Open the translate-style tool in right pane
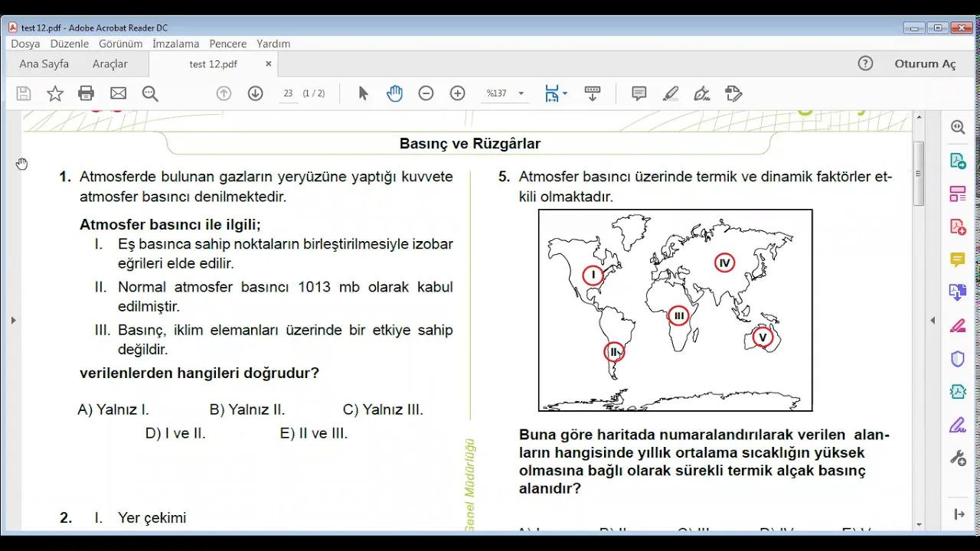Viewport: 980px width, 551px height. click(x=958, y=292)
